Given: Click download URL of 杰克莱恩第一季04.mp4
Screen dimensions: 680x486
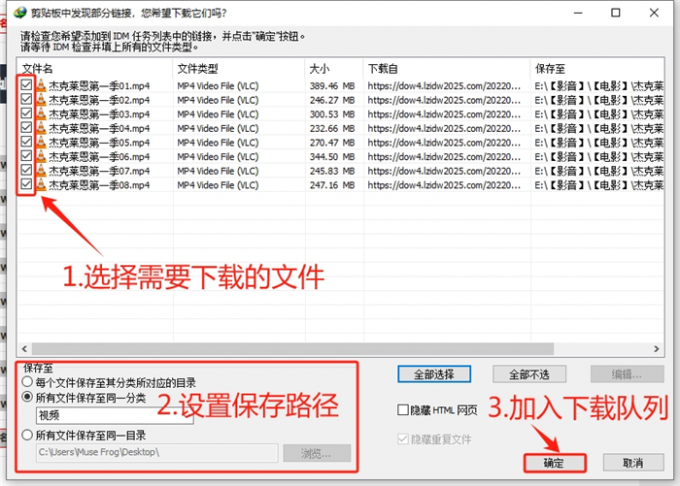Looking at the screenshot, I should point(444,129).
